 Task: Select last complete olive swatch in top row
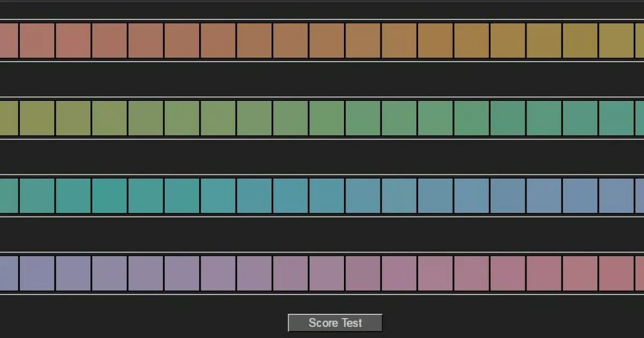click(616, 40)
